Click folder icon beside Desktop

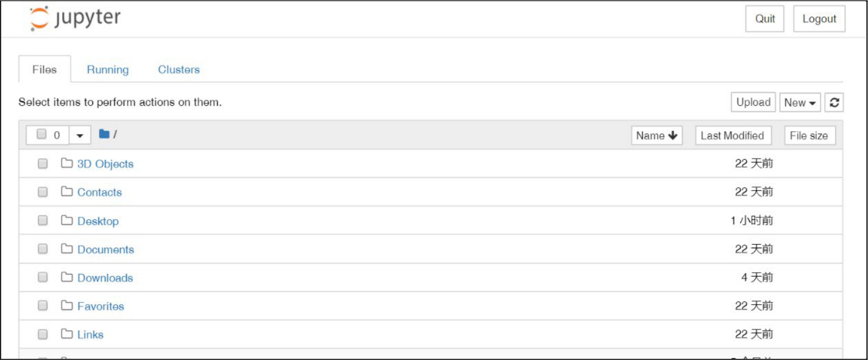67,220
